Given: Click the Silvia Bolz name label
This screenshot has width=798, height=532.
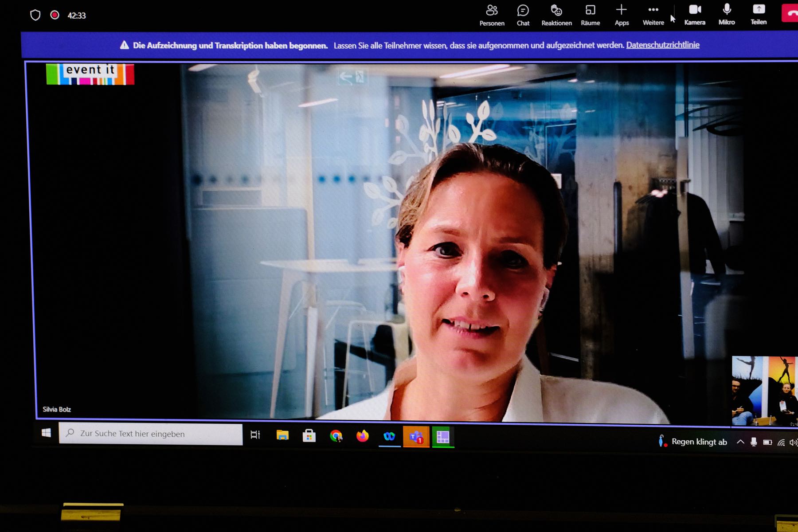Looking at the screenshot, I should (57, 409).
